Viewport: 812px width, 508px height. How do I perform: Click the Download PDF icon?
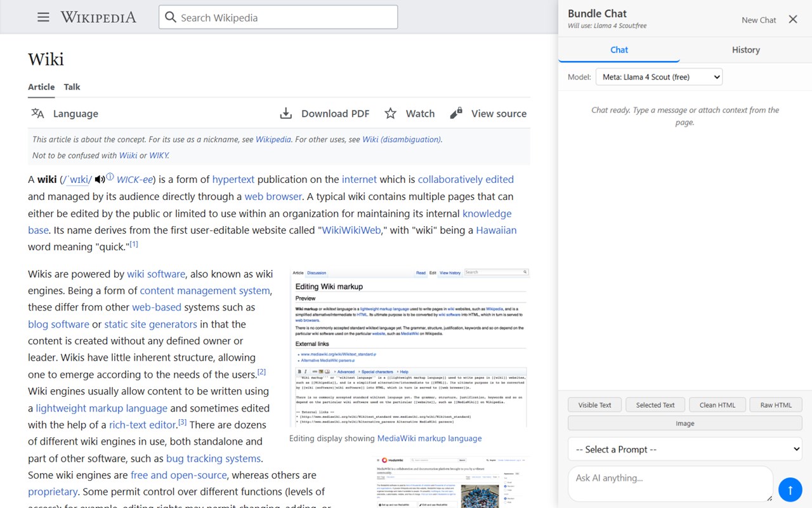coord(286,114)
